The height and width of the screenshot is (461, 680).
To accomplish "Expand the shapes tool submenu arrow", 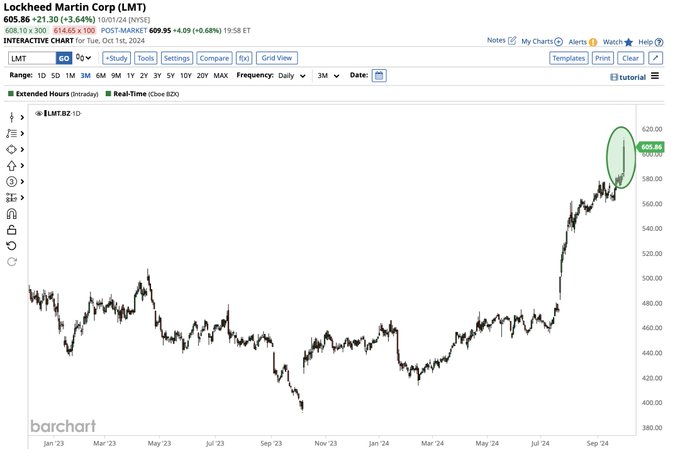I will click(22, 150).
